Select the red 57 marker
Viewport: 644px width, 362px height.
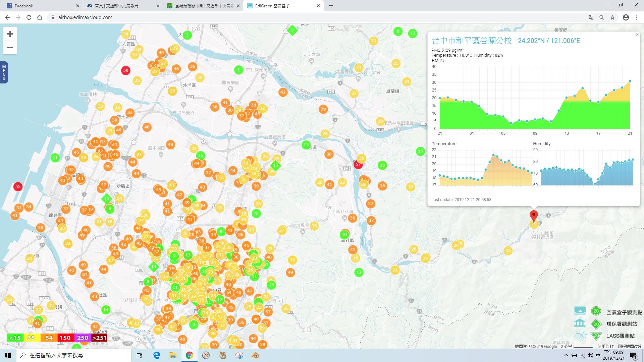(x=358, y=165)
